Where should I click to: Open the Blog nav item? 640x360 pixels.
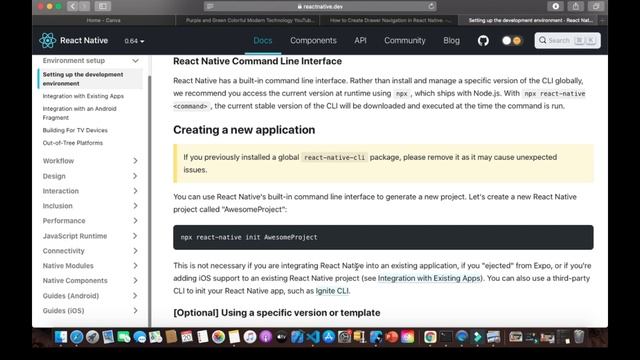coord(451,40)
